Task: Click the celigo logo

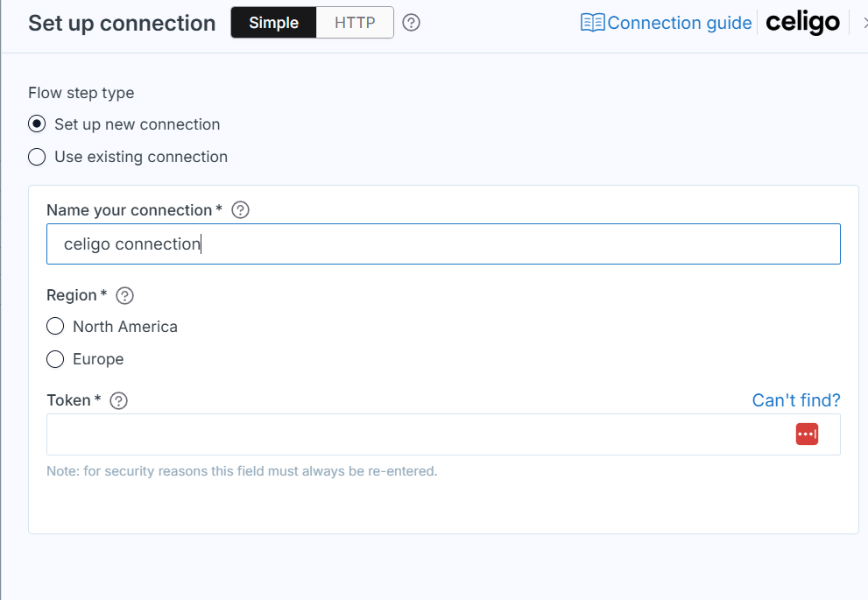Action: (802, 23)
